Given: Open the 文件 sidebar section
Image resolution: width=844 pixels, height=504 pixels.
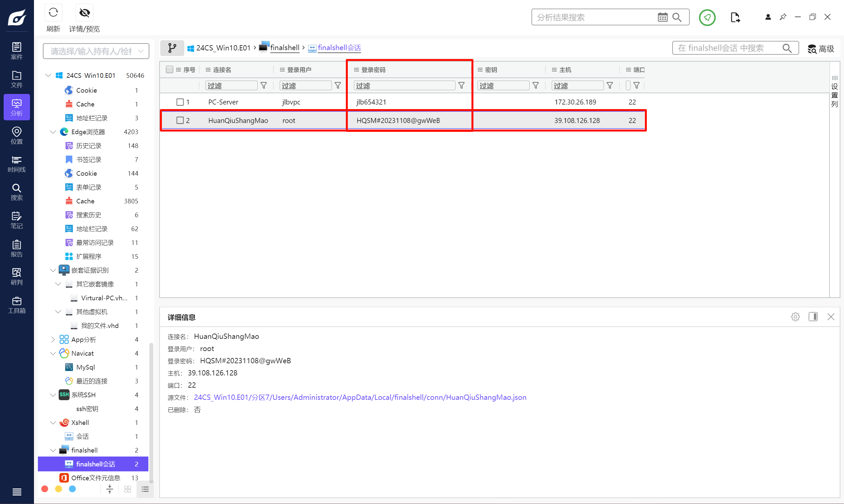Looking at the screenshot, I should point(16,79).
